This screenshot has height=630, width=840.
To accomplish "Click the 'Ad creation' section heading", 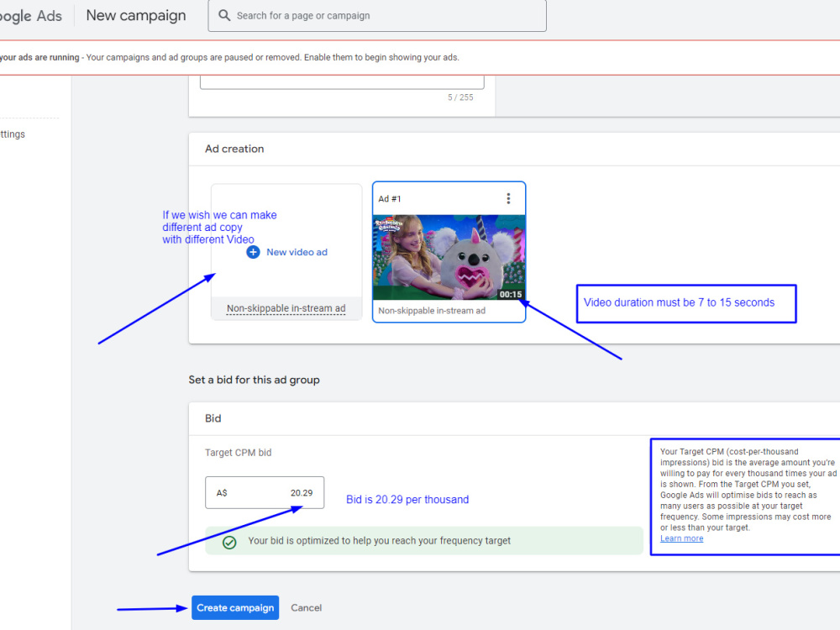I will click(234, 149).
